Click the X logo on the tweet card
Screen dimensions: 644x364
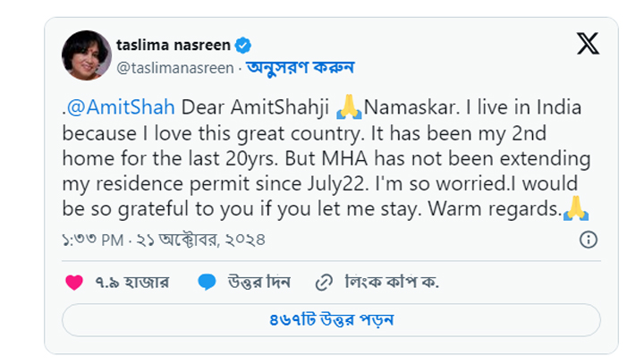(588, 44)
